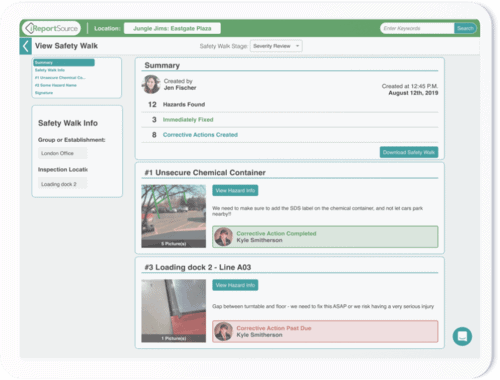The image size is (500, 380).
Task: Open the Corrective Actions Created link
Action: (200, 135)
